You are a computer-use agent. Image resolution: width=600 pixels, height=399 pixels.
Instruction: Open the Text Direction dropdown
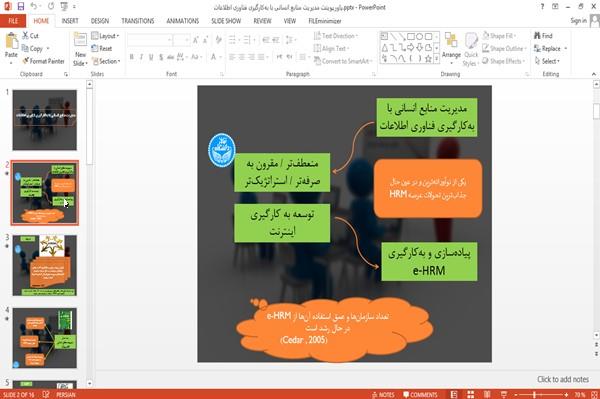point(336,36)
